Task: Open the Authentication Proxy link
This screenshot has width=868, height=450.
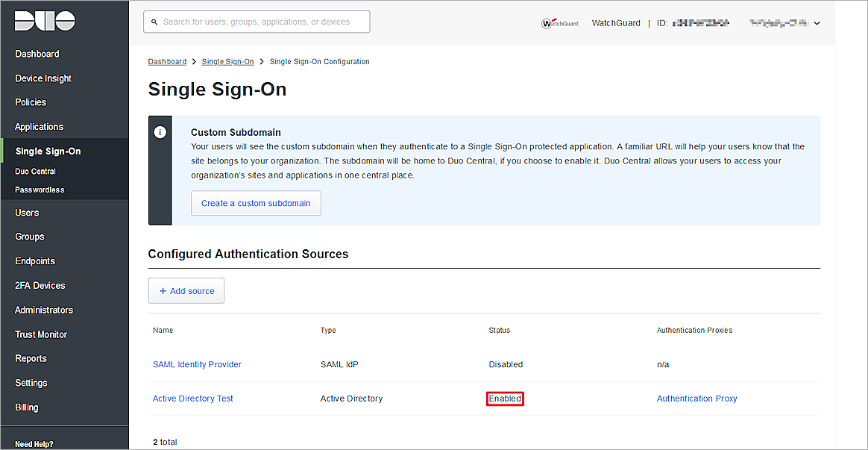Action: [696, 399]
